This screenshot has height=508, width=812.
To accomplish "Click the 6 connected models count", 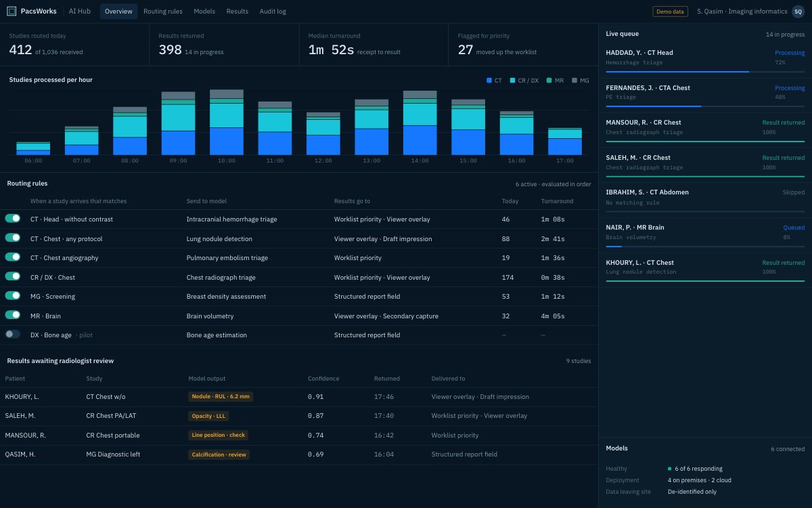I will pyautogui.click(x=788, y=449).
